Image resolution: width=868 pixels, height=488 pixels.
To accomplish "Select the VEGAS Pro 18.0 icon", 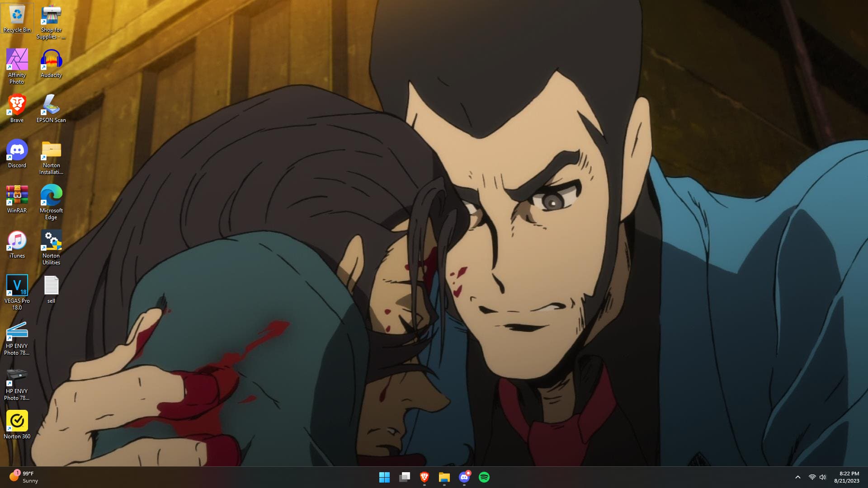I will click(x=17, y=292).
